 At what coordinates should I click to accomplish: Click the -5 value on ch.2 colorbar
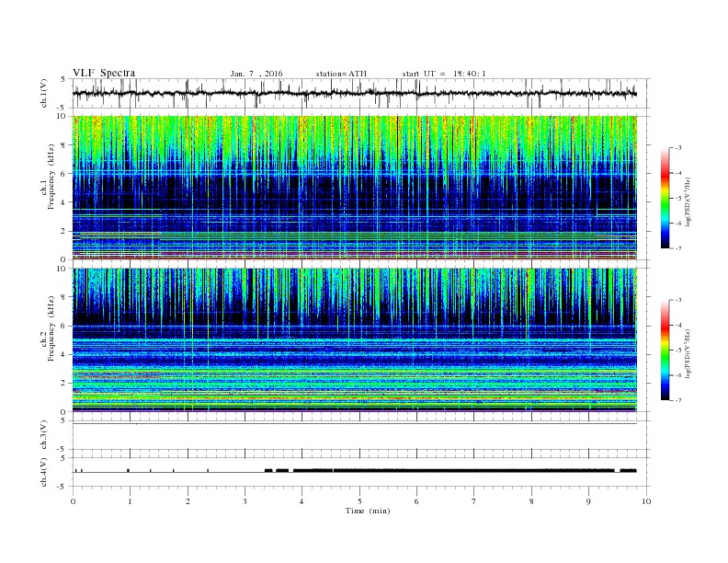(x=677, y=350)
